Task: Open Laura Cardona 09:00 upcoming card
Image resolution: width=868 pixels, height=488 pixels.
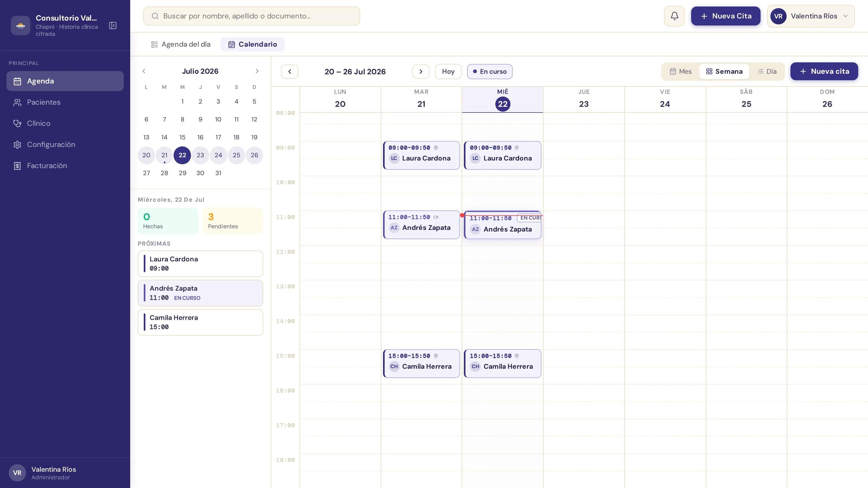Action: 200,264
